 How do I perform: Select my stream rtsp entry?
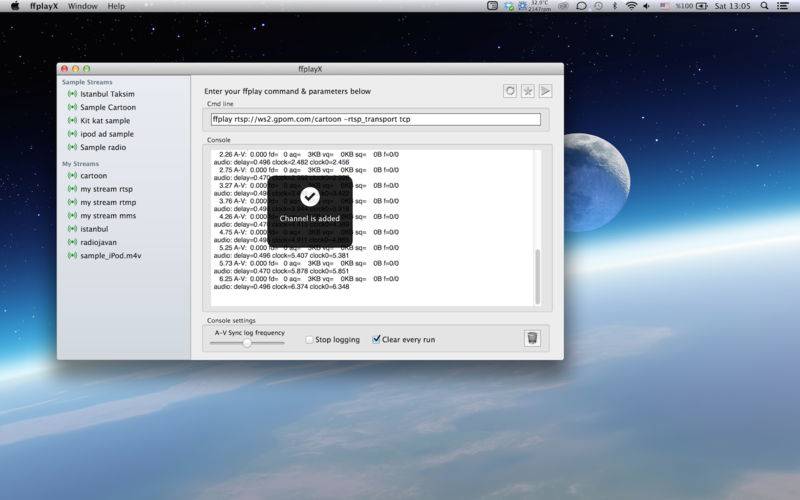tap(106, 189)
